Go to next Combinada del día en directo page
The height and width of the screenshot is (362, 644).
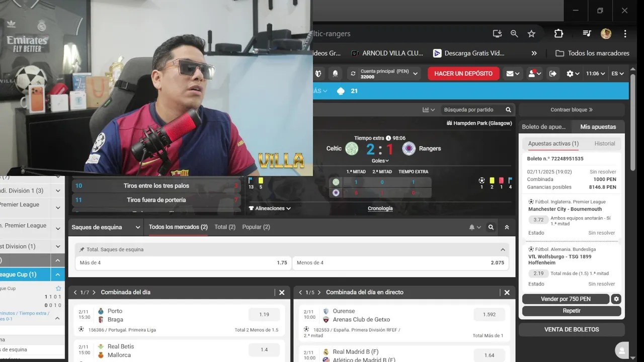point(319,292)
